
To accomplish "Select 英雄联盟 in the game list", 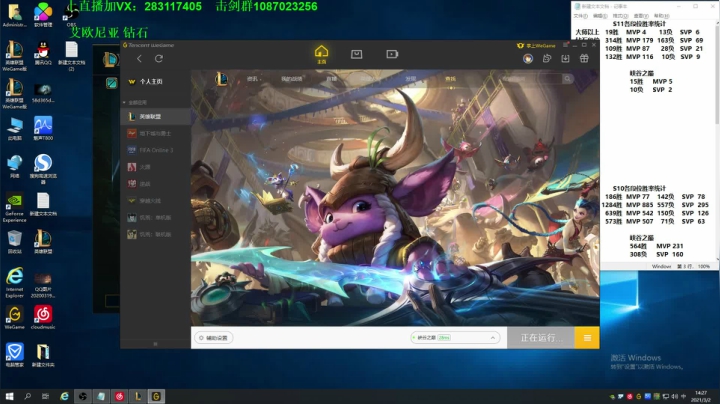I will (x=155, y=117).
